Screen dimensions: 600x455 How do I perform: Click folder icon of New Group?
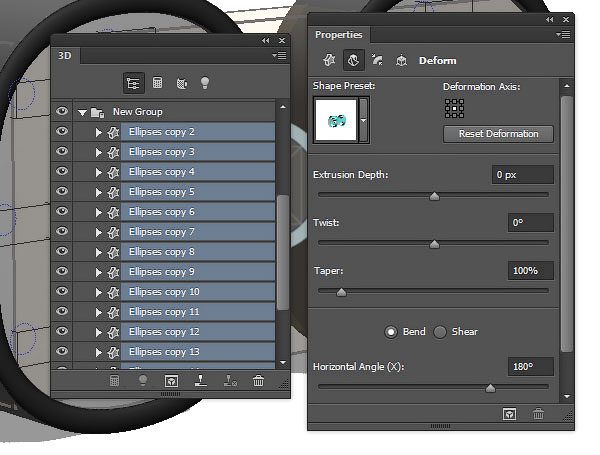pos(98,112)
